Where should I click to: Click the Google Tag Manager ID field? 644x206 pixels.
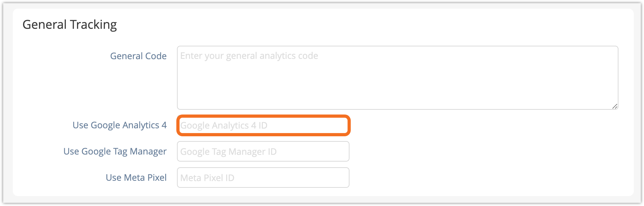[263, 152]
